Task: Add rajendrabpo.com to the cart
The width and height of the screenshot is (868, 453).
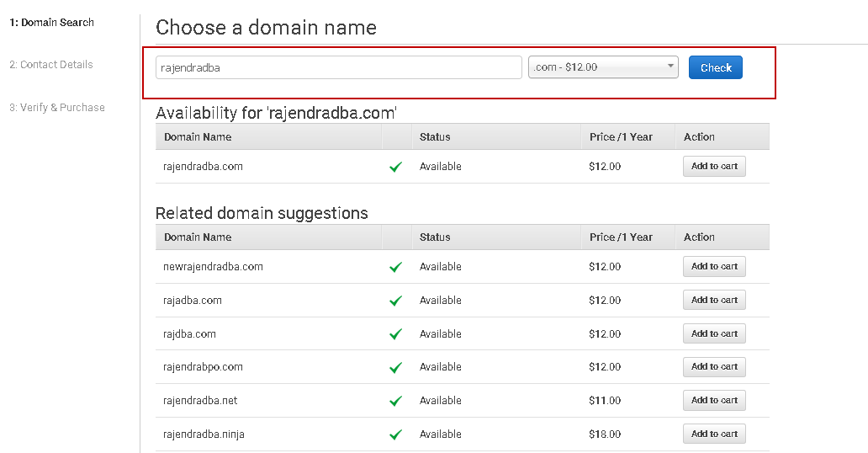Action: (x=714, y=367)
